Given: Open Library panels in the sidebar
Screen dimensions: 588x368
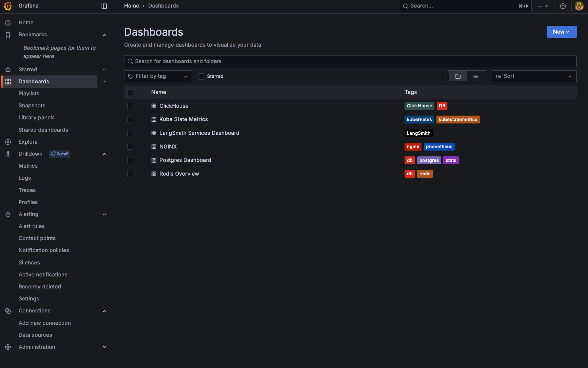Looking at the screenshot, I should tap(37, 118).
